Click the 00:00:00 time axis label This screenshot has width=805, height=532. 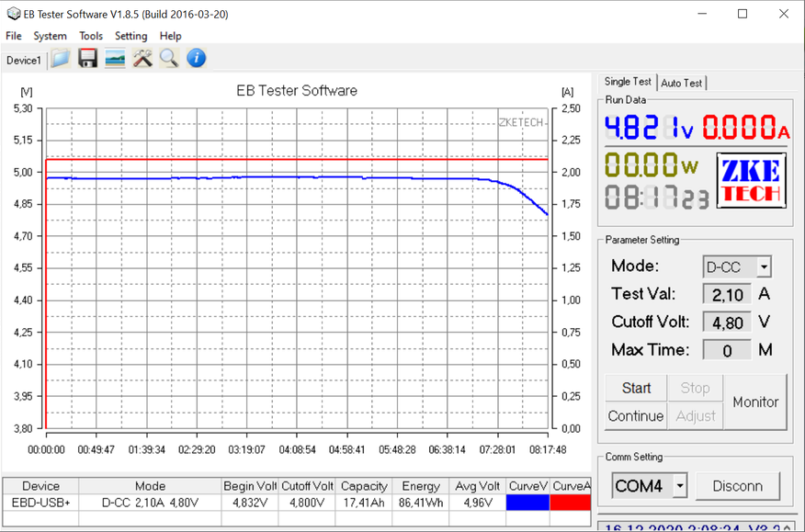(46, 450)
